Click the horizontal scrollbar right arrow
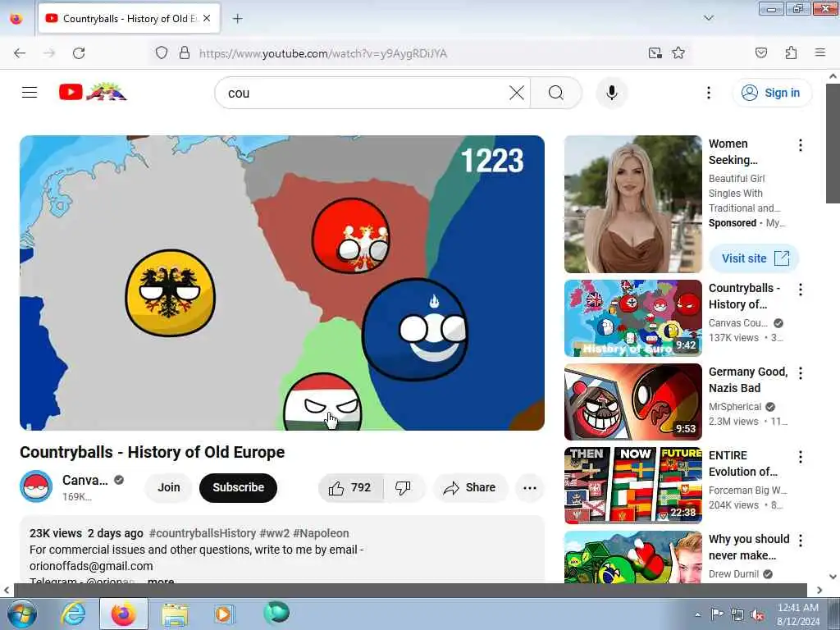 point(819,590)
